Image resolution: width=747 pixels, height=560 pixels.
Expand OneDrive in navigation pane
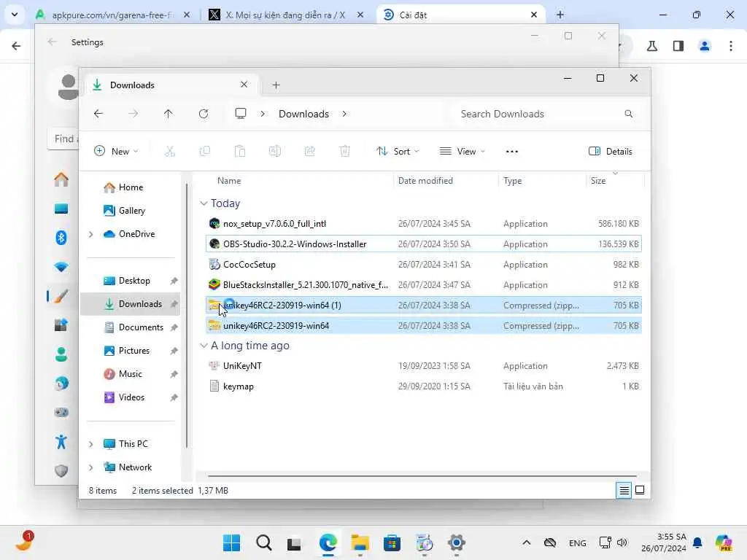91,234
